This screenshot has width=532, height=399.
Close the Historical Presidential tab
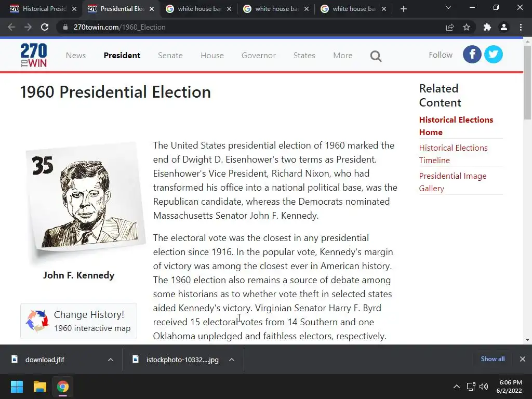click(x=74, y=9)
